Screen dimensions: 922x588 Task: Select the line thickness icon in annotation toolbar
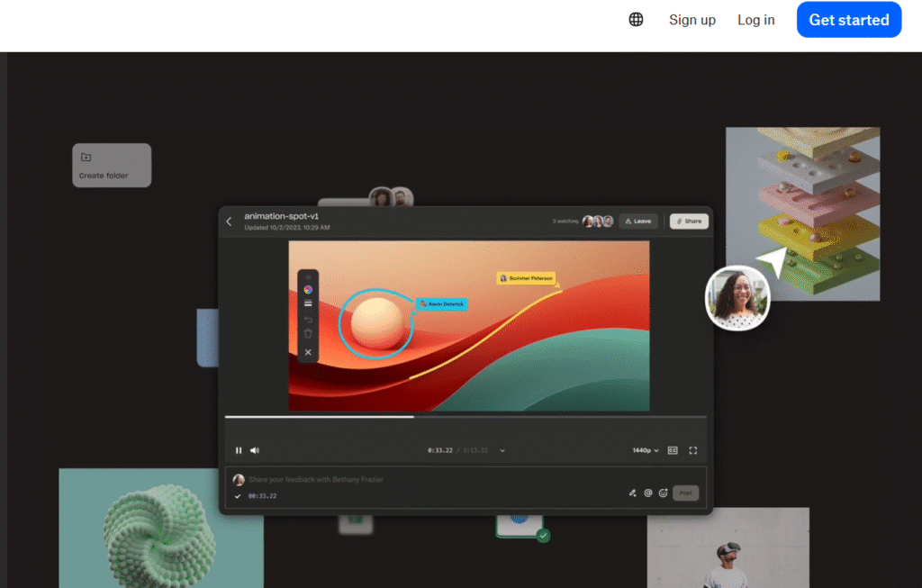pyautogui.click(x=308, y=304)
